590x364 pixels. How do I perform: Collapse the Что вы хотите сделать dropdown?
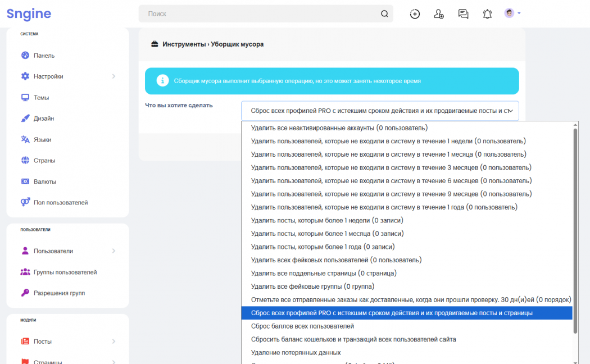[x=380, y=111]
